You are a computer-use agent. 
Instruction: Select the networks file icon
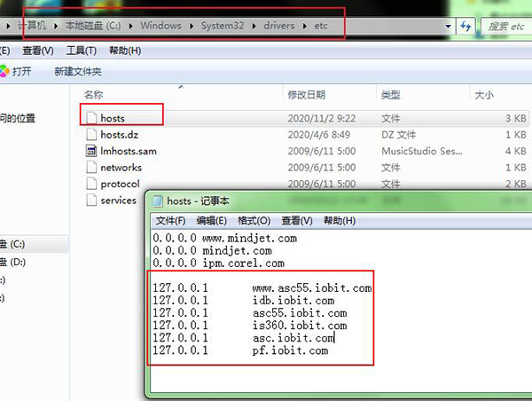91,167
